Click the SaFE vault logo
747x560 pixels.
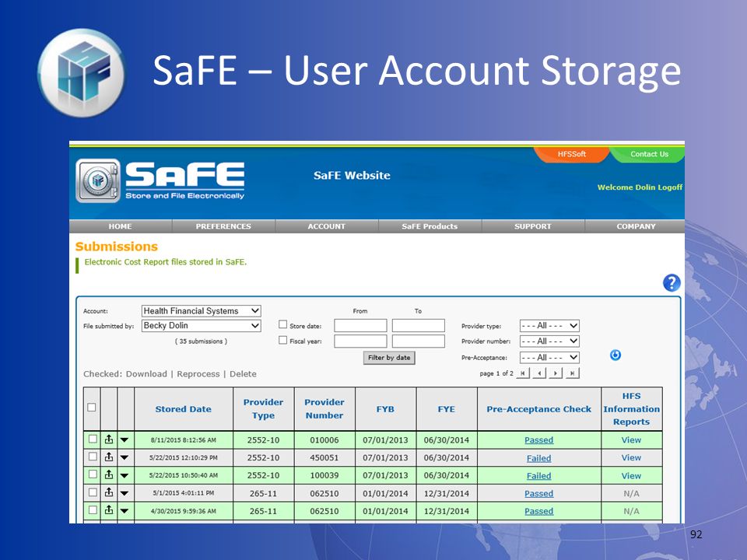(x=98, y=181)
